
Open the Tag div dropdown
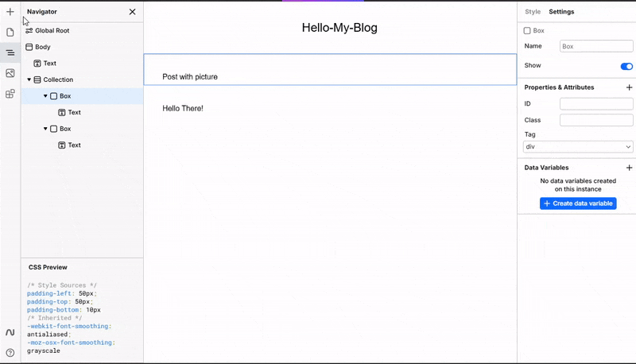578,147
